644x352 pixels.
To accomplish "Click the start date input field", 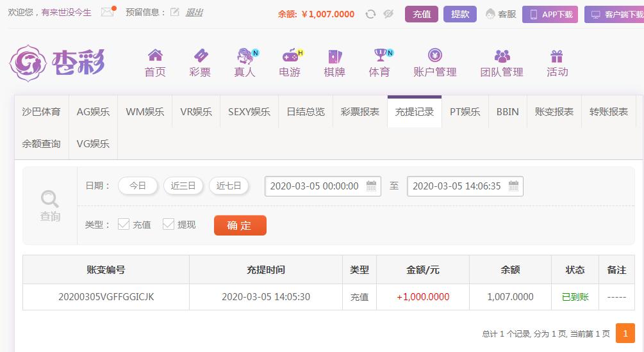I will click(323, 186).
